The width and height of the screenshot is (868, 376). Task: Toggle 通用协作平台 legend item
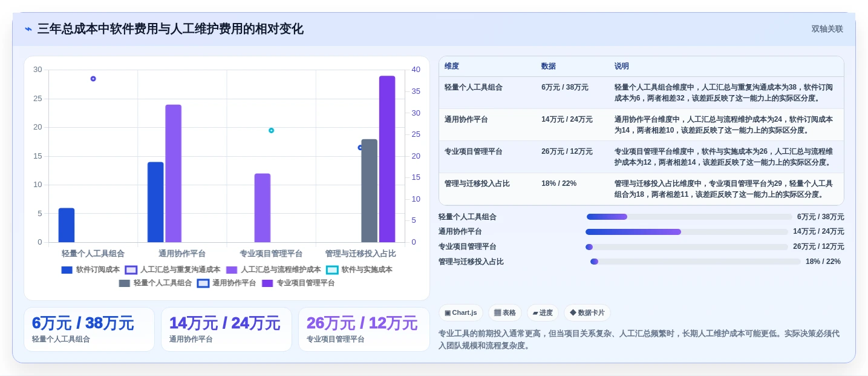[227, 283]
